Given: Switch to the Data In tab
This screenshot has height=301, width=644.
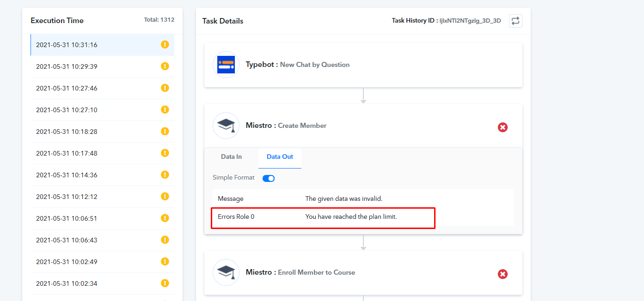Looking at the screenshot, I should [x=231, y=157].
